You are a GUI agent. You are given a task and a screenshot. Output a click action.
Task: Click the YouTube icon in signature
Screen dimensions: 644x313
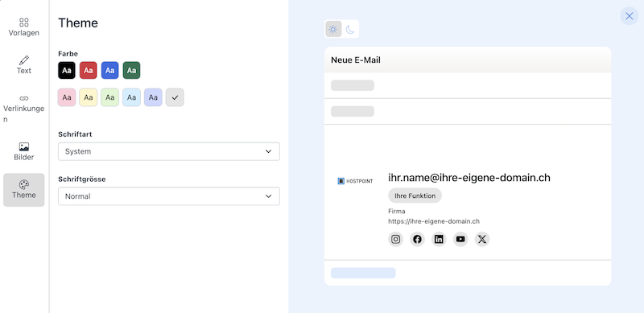coord(460,239)
